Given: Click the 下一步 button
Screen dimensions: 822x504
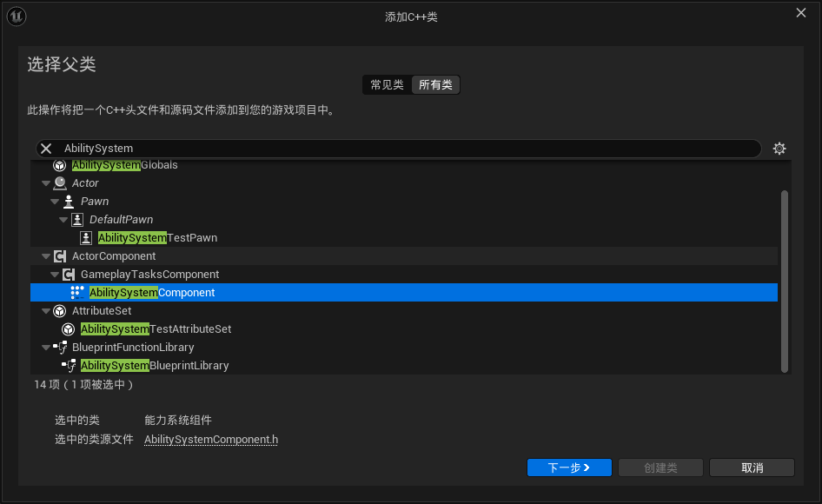Looking at the screenshot, I should (569, 468).
